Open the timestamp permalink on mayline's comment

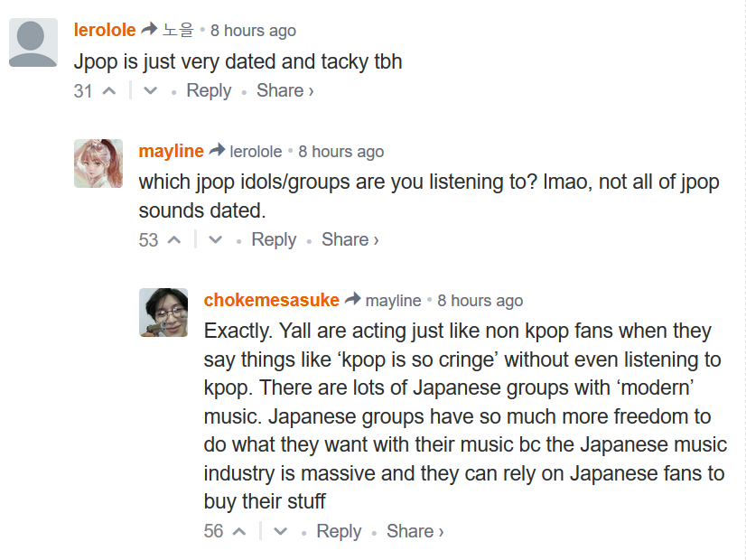(x=340, y=152)
